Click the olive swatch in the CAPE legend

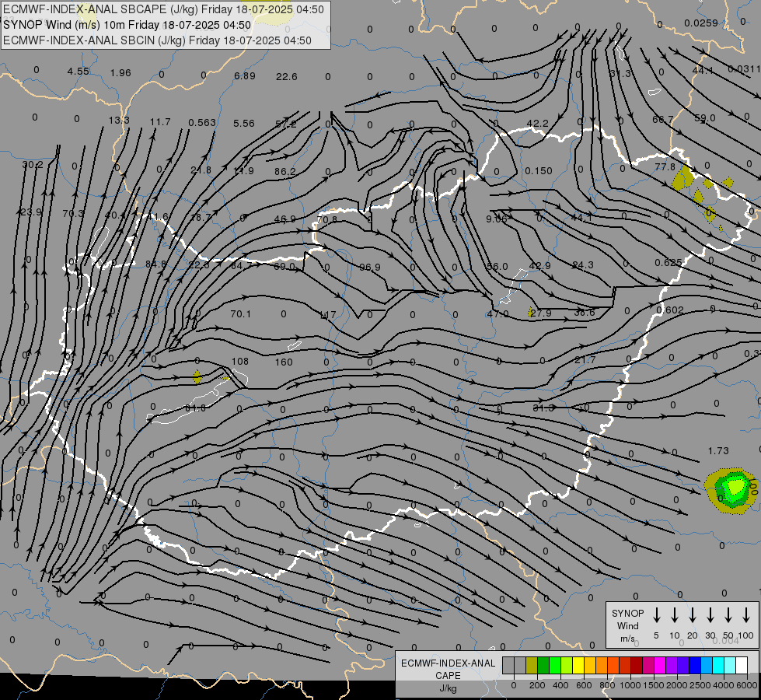point(532,666)
